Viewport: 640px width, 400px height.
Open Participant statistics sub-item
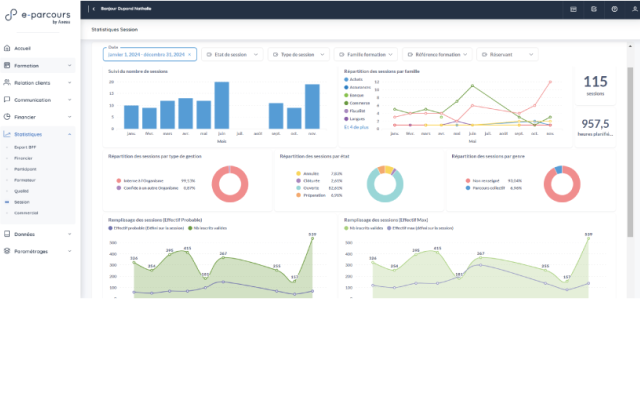[x=25, y=169]
